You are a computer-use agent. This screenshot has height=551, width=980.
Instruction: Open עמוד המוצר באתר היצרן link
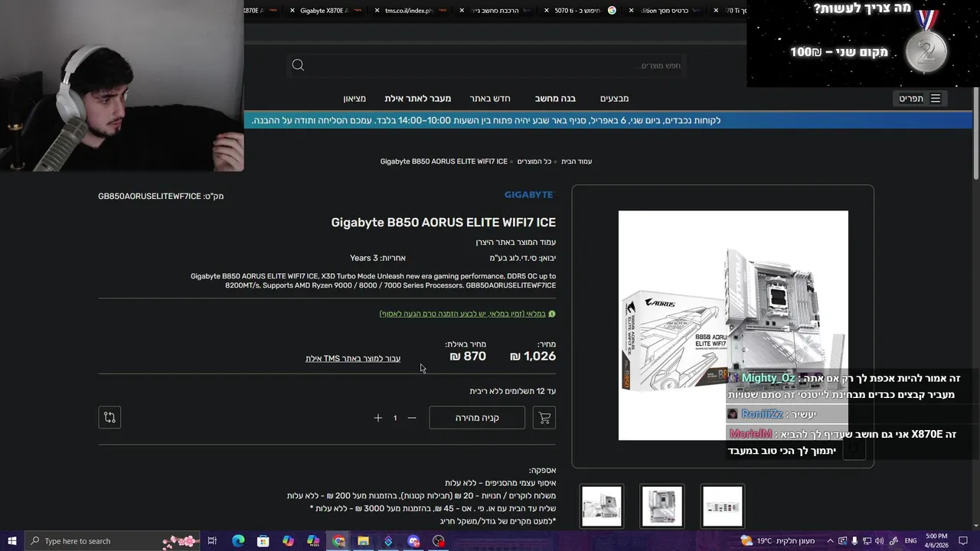click(x=516, y=243)
